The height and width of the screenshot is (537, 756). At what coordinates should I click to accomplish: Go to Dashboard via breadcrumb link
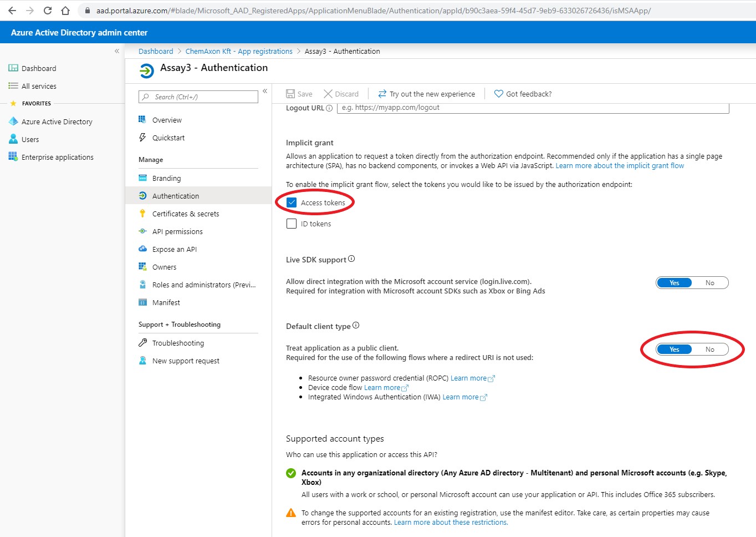(x=156, y=51)
